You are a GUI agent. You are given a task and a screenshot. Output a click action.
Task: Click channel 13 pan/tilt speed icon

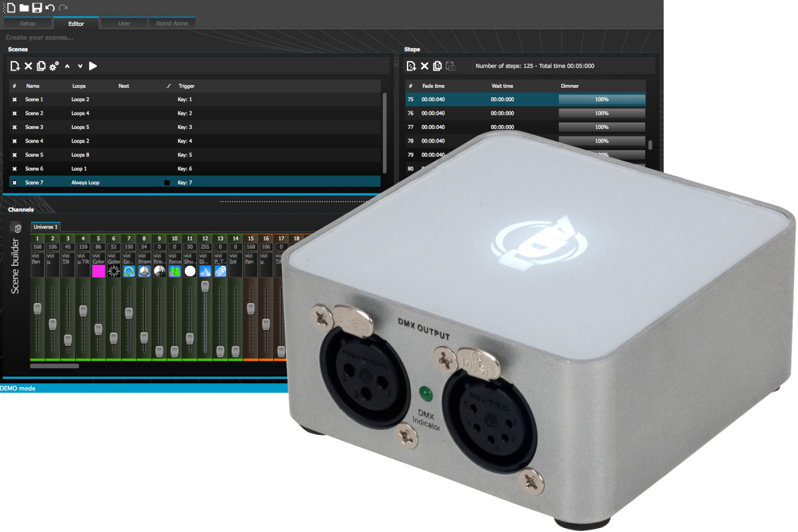pos(220,271)
